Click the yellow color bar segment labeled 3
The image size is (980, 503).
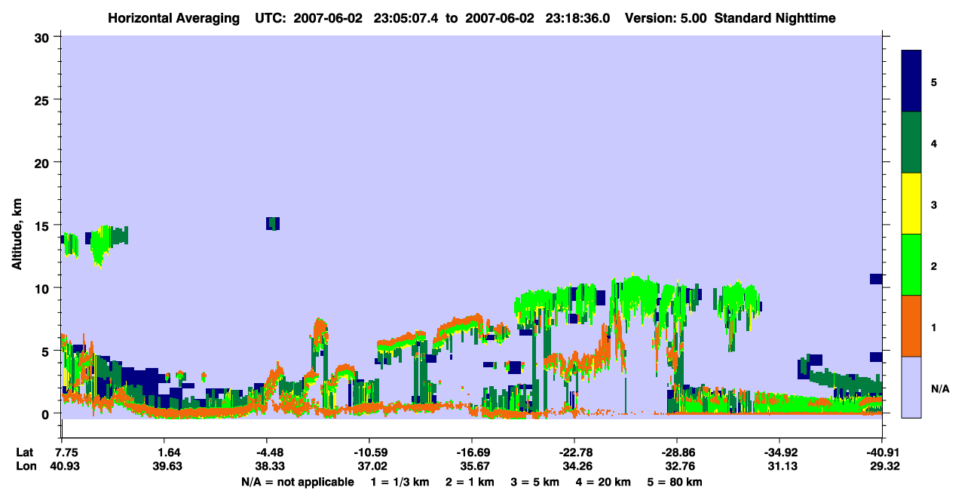[x=911, y=204]
